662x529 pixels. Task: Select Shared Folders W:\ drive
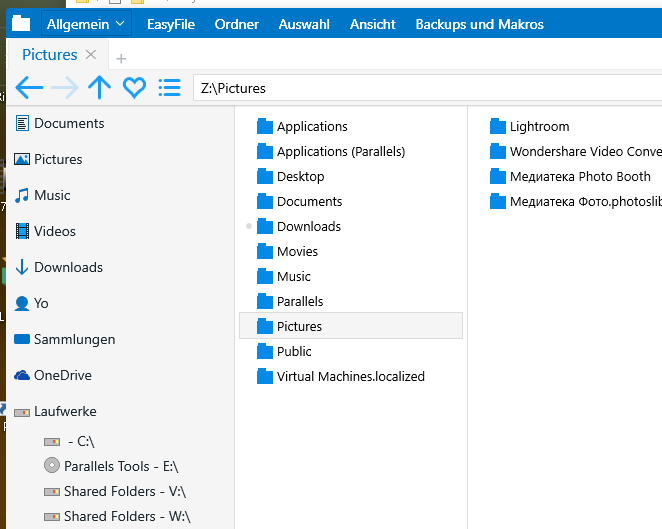(117, 516)
